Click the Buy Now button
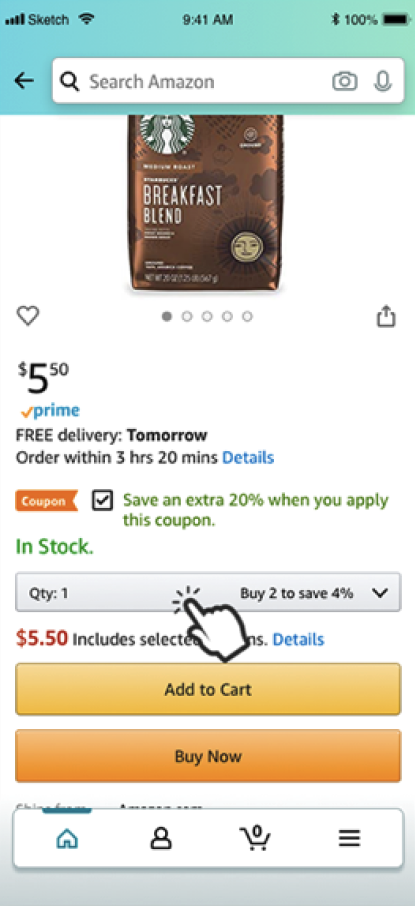The image size is (415, 906). [x=208, y=756]
